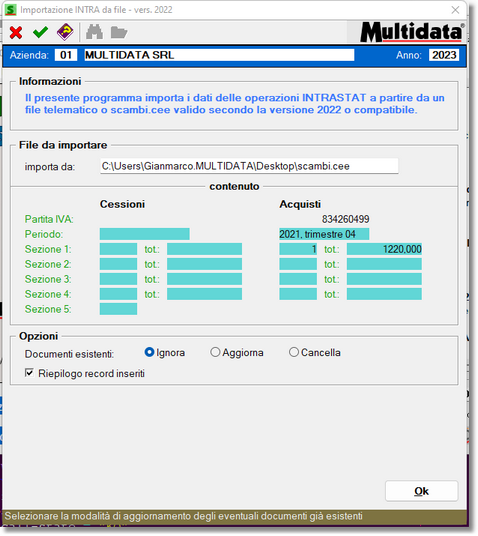Close the Importazione INTRA window
The height and width of the screenshot is (536, 478).
coord(455,10)
